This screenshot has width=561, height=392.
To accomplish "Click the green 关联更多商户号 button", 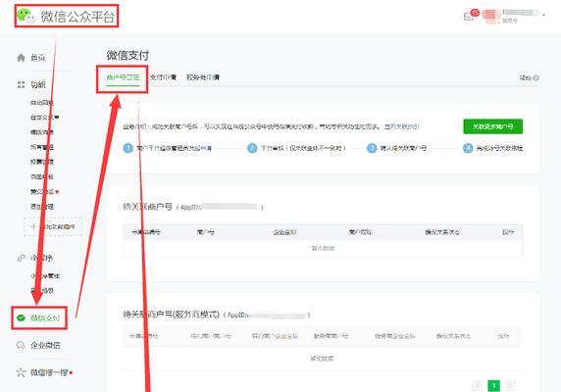I will pyautogui.click(x=492, y=126).
